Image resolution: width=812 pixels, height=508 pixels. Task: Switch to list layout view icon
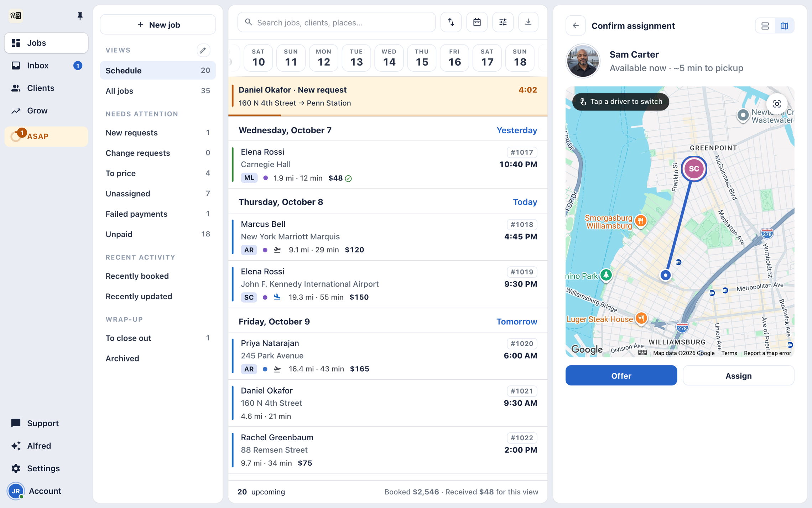765,26
